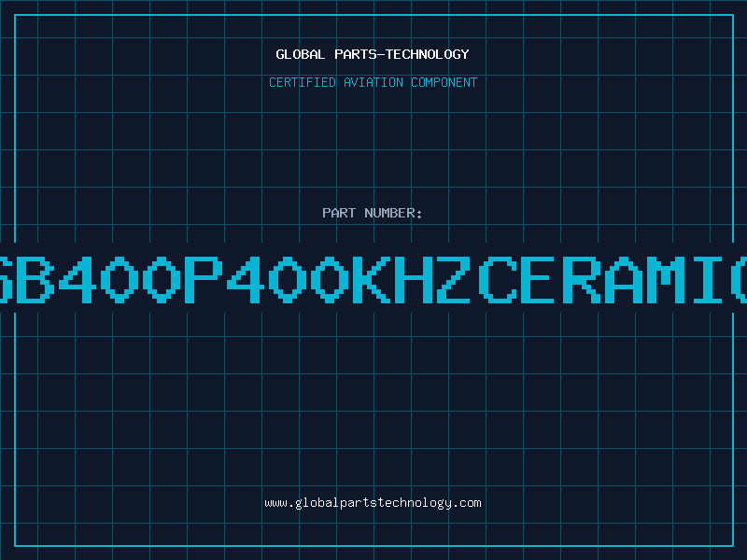The width and height of the screenshot is (747, 560).
Task: Select the 'CERTIFIED AVIATION COMPONENT' subtitle
Action: click(x=373, y=82)
